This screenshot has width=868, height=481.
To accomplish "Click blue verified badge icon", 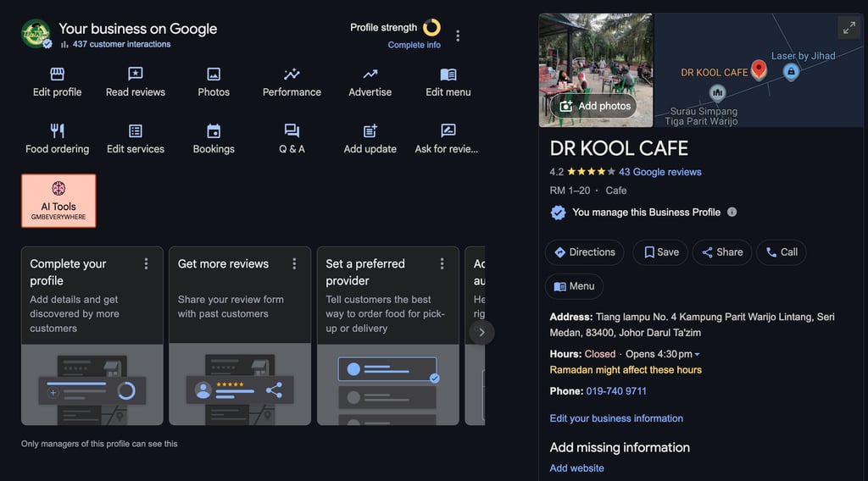I will click(558, 213).
